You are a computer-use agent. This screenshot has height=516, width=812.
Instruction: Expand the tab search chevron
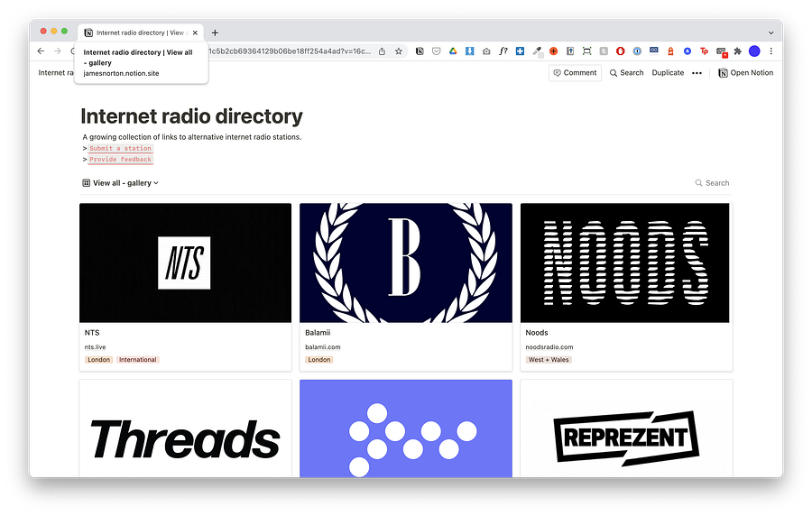pos(771,32)
